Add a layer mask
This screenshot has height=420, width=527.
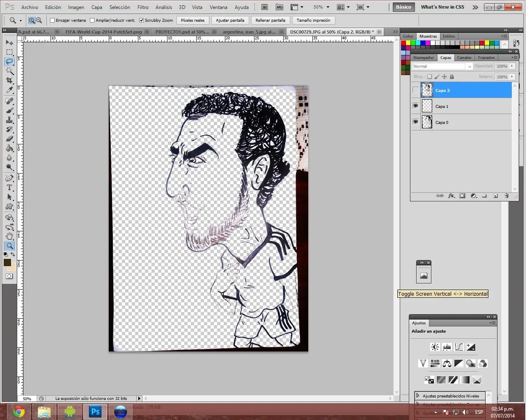coord(462,196)
